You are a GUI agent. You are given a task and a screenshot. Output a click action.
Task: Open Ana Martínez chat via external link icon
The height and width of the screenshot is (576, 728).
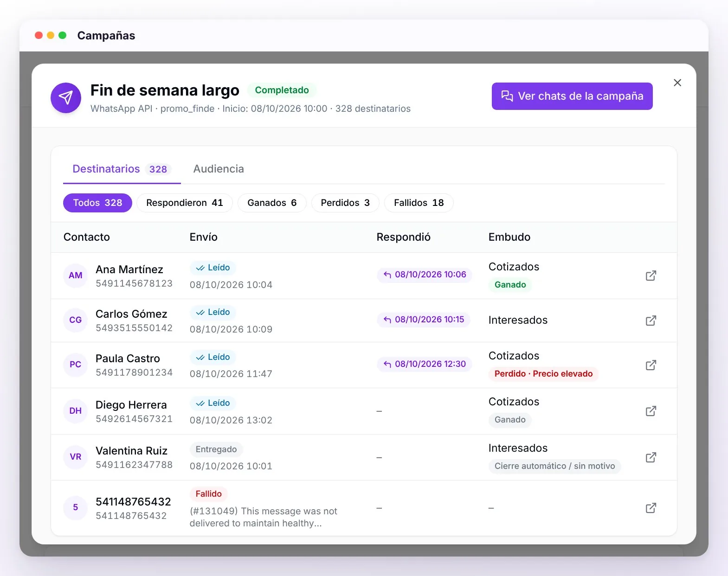click(x=651, y=275)
